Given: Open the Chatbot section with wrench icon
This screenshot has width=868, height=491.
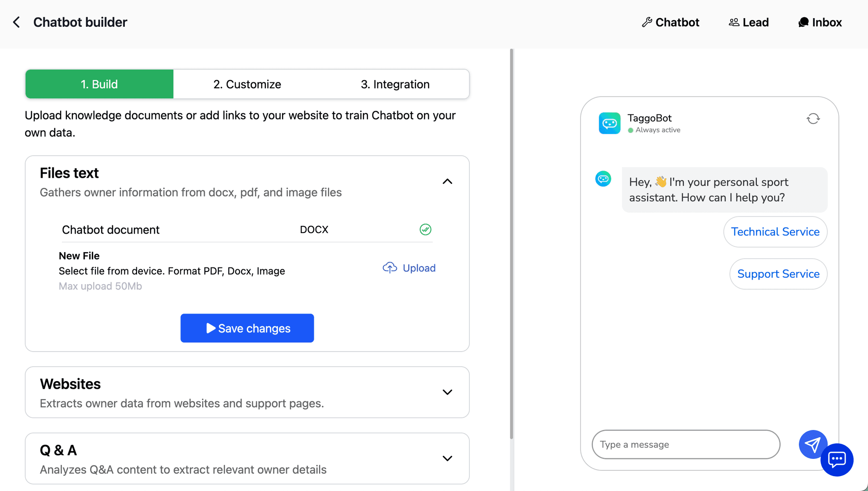Looking at the screenshot, I should coord(670,22).
